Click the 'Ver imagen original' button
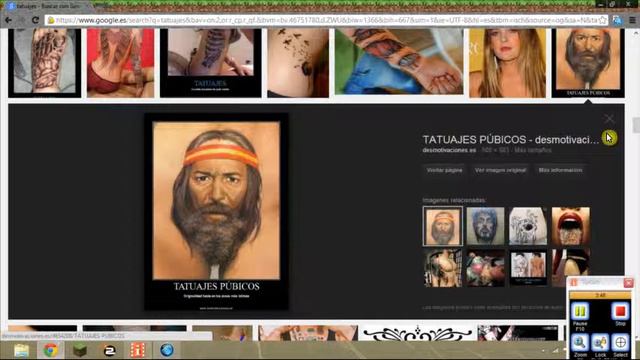The width and height of the screenshot is (640, 360). [x=500, y=170]
